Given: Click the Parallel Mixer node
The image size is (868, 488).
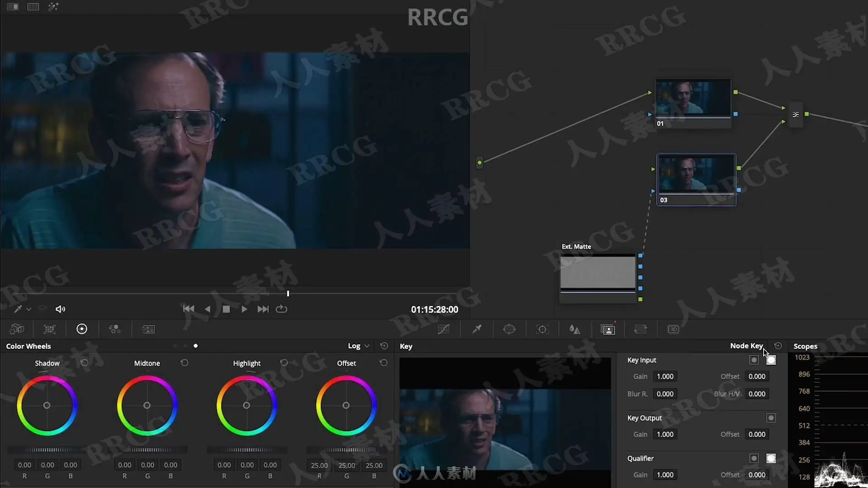Looking at the screenshot, I should [796, 114].
